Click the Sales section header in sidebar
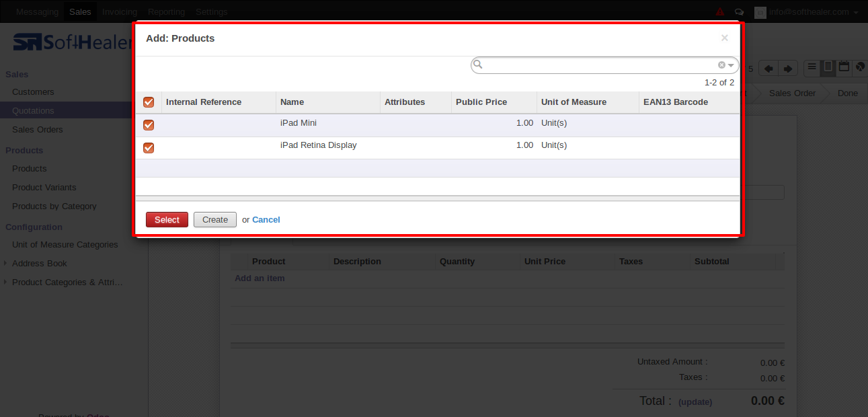 tap(17, 75)
